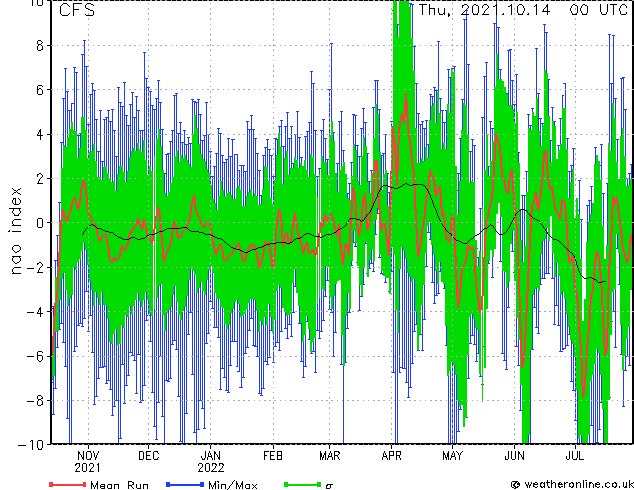Click the year label 2021
This screenshot has width=634, height=490.
click(87, 468)
